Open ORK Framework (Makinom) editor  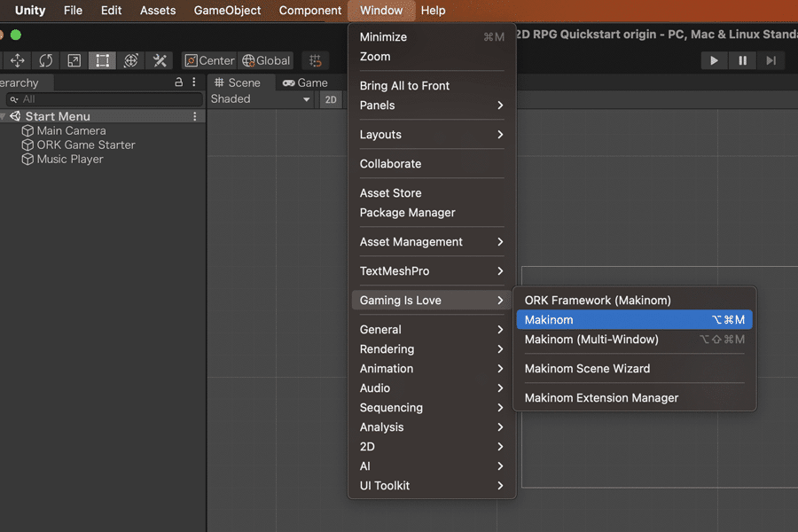(x=635, y=301)
